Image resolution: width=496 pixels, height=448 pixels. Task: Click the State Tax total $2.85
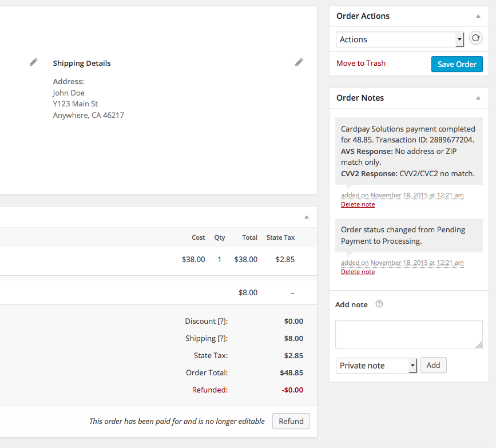[293, 356]
